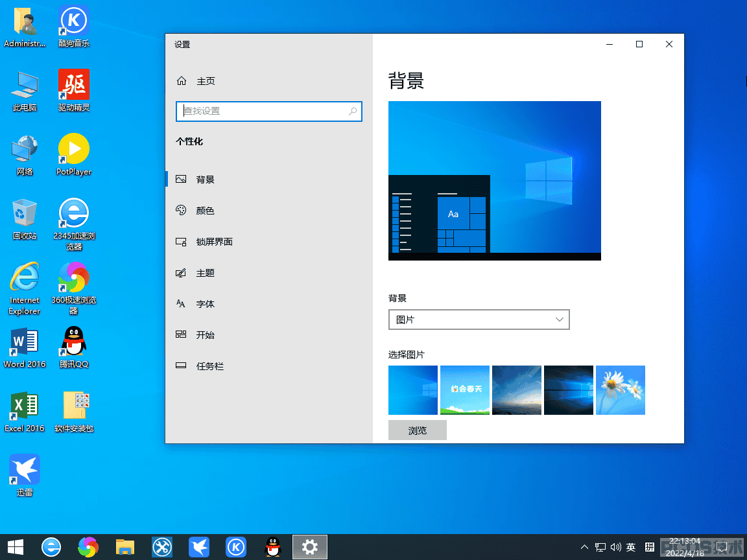Open the 主页 home page in Settings
The width and height of the screenshot is (747, 560).
click(x=196, y=81)
